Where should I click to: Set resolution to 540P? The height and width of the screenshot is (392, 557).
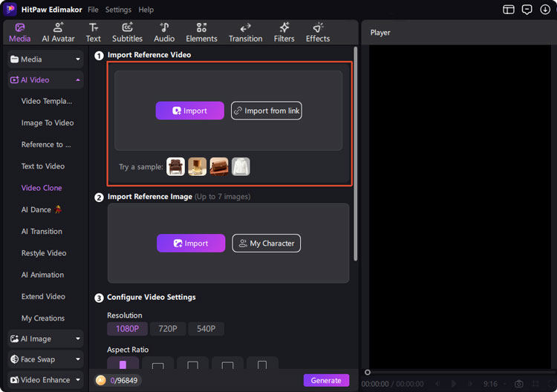tap(206, 329)
